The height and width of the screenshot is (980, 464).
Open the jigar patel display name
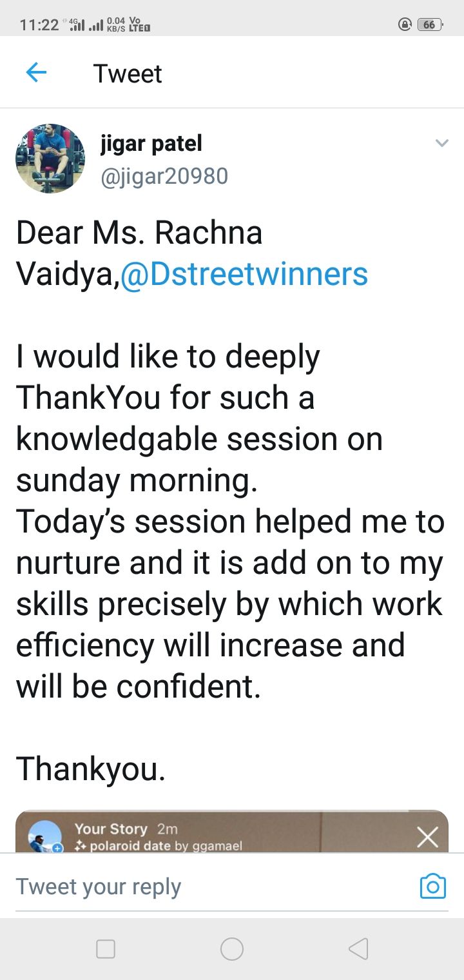pos(151,144)
